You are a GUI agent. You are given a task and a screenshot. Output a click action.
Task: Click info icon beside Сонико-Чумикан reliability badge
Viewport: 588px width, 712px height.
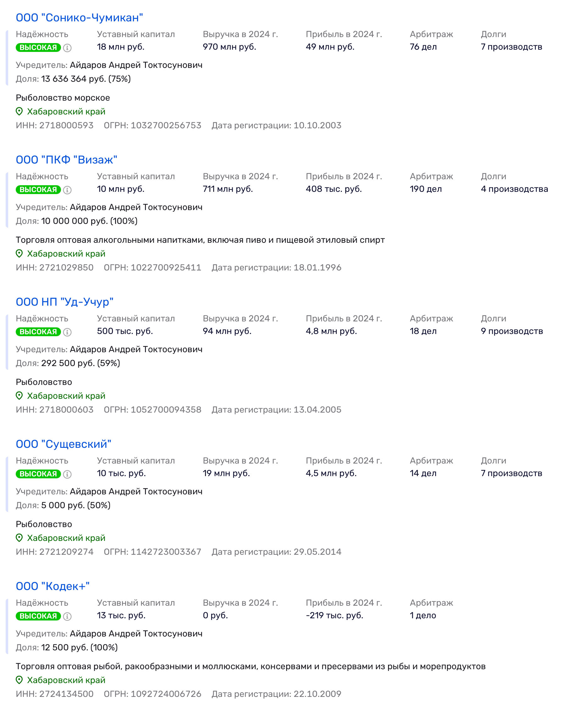(x=67, y=48)
